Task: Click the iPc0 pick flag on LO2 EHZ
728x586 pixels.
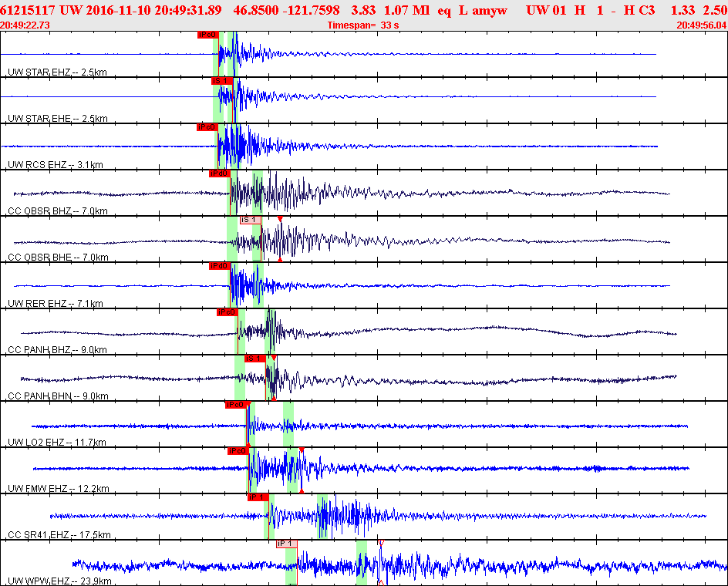Action: click(x=236, y=405)
